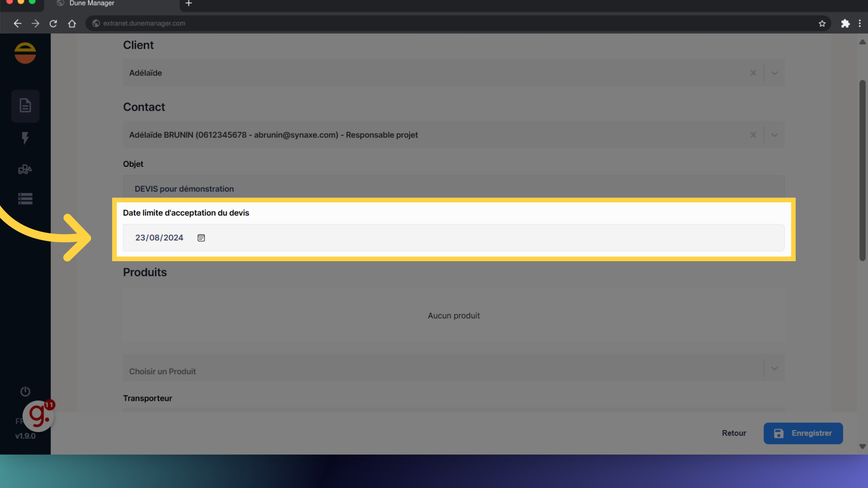
Task: Open the stacked list sidebar icon
Action: 25,199
